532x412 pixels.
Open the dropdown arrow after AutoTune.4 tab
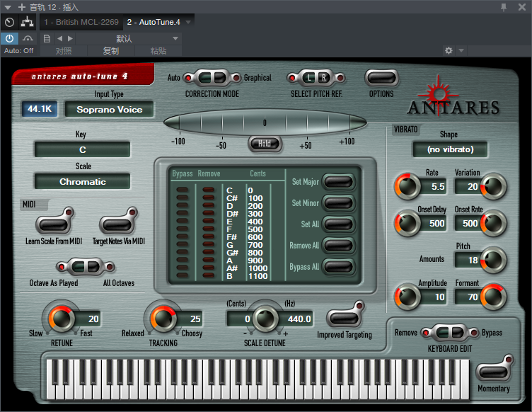pos(188,22)
